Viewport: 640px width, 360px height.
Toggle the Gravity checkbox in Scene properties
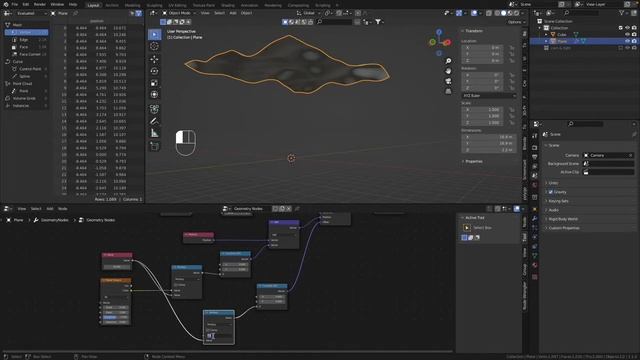(x=551, y=192)
